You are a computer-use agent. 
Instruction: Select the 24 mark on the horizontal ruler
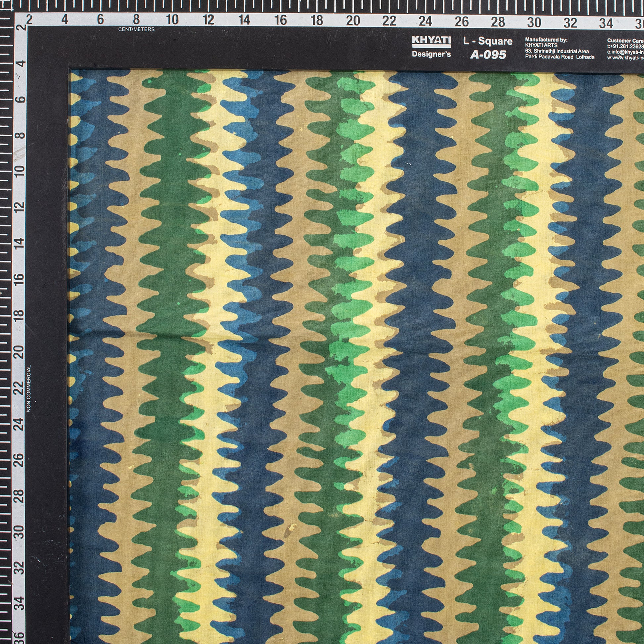(425, 21)
